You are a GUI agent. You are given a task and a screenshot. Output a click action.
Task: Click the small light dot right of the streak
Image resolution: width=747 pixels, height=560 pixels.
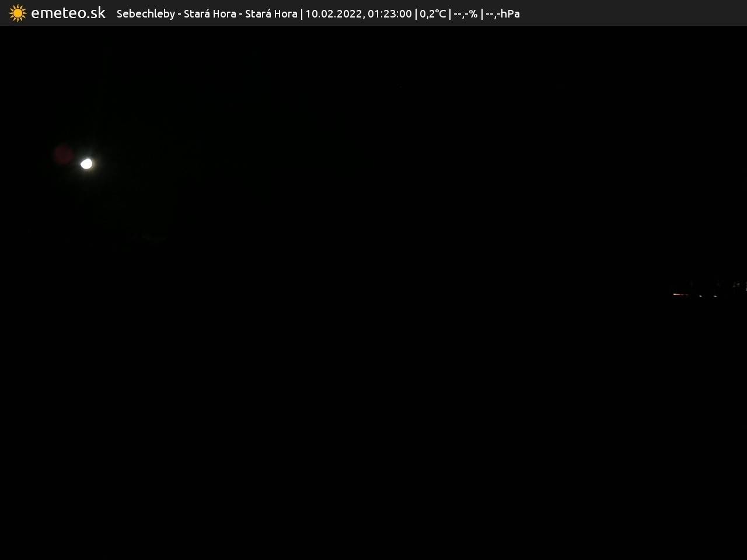701,296
